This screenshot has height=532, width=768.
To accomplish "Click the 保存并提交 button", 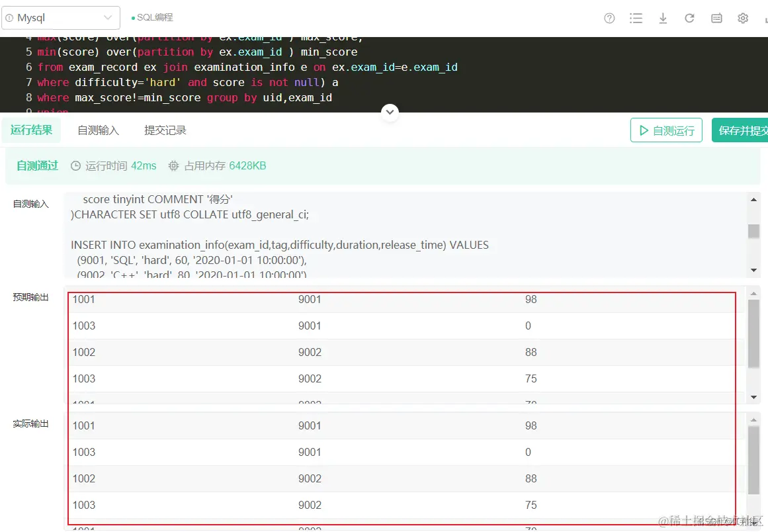I will 740,130.
